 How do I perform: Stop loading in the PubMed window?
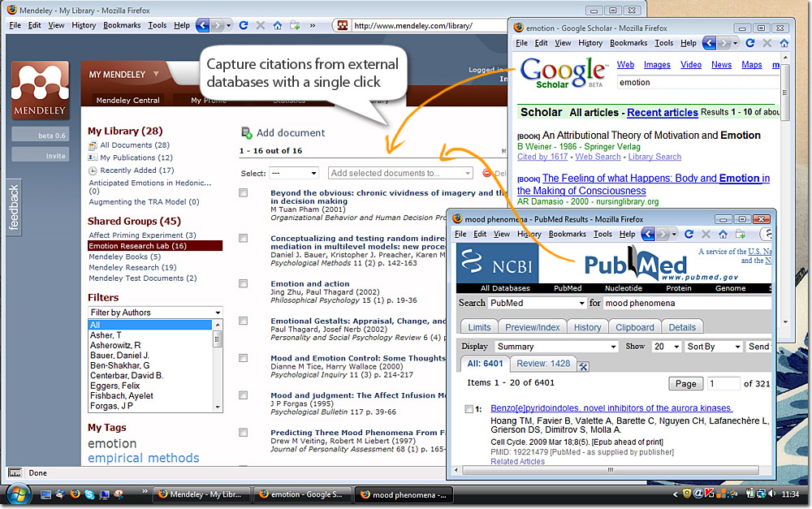tap(706, 235)
